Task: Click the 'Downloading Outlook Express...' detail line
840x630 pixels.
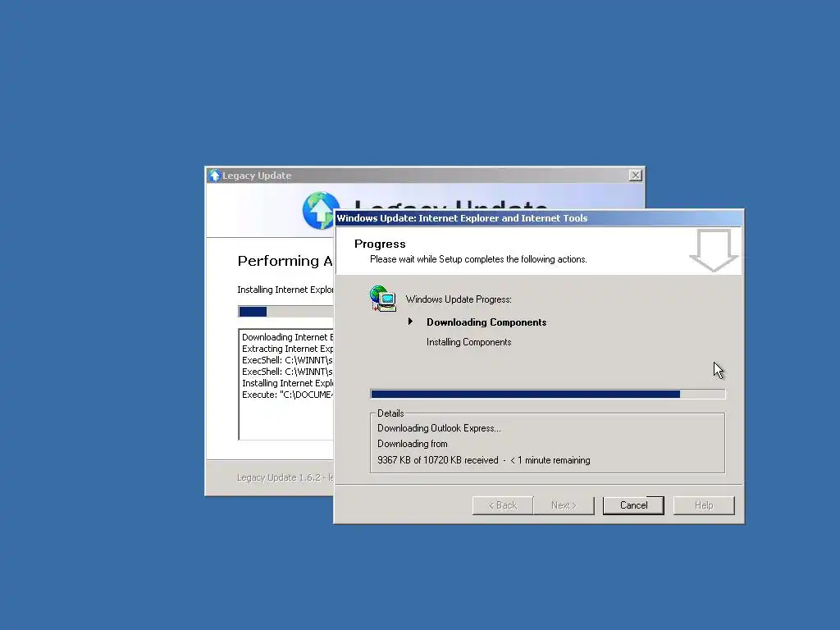Action: 439,428
